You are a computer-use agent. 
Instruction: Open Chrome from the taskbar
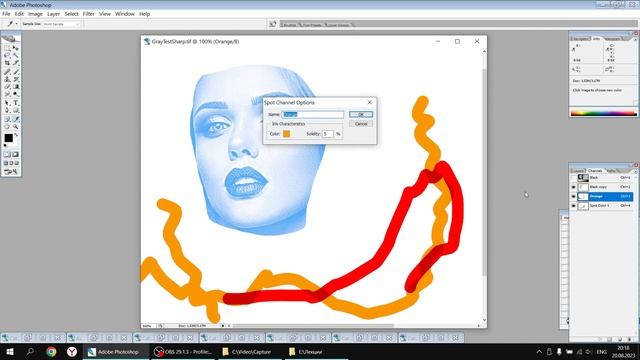51,351
